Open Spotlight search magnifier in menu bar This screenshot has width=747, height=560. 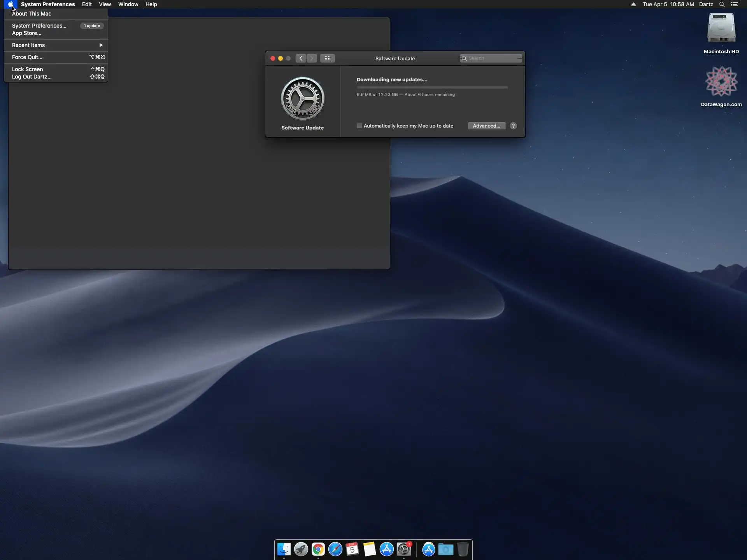pos(722,4)
